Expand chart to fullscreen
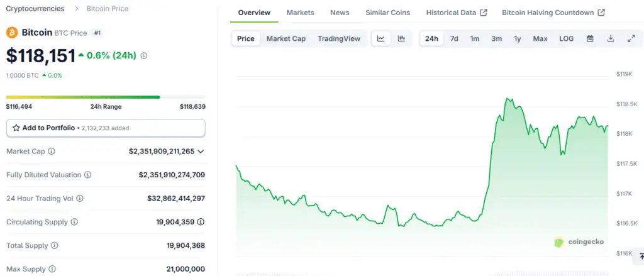This screenshot has height=276, width=644. tap(631, 38)
